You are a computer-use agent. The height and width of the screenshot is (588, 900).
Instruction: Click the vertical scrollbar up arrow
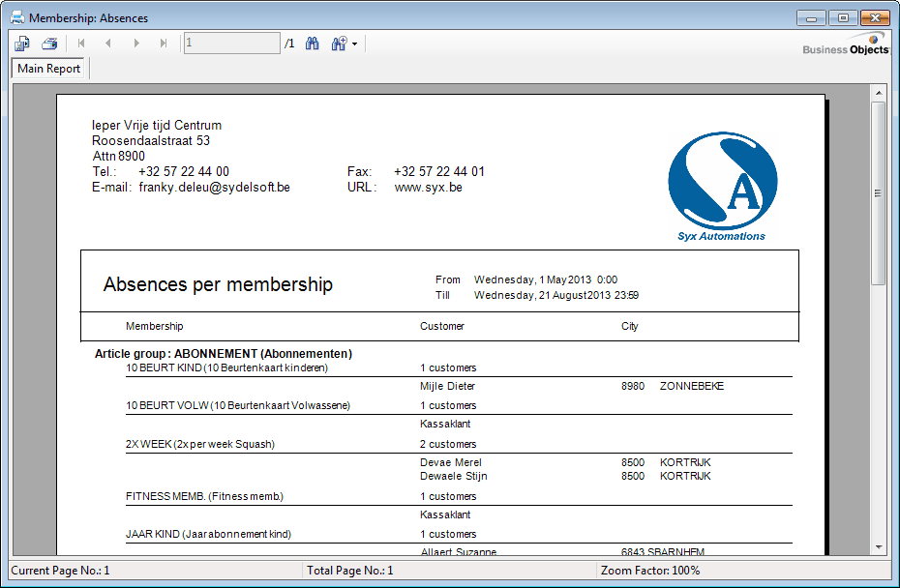(879, 93)
